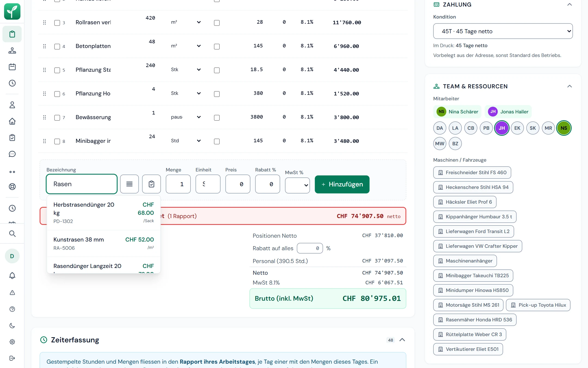Viewport: 588px width, 368px height.
Task: Collapse the Zahlung section chevron
Action: click(569, 5)
